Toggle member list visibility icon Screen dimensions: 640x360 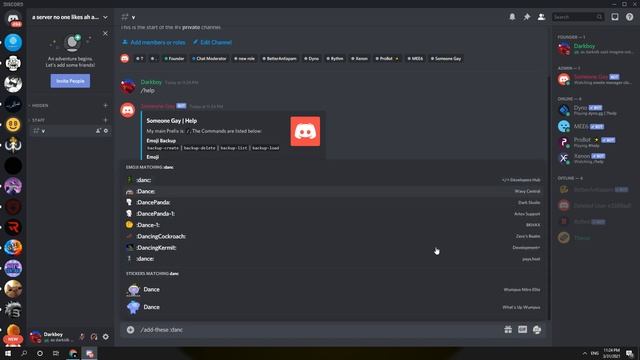541,17
